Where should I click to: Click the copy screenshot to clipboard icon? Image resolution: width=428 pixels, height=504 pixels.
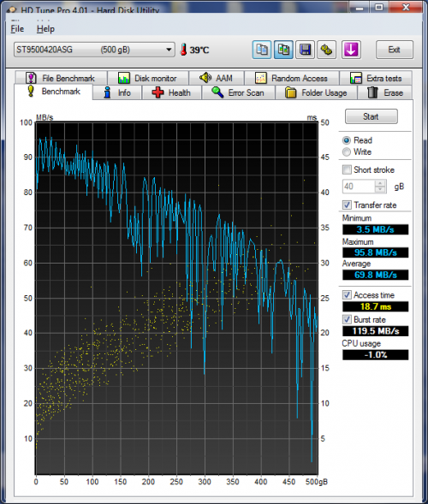tap(283, 50)
